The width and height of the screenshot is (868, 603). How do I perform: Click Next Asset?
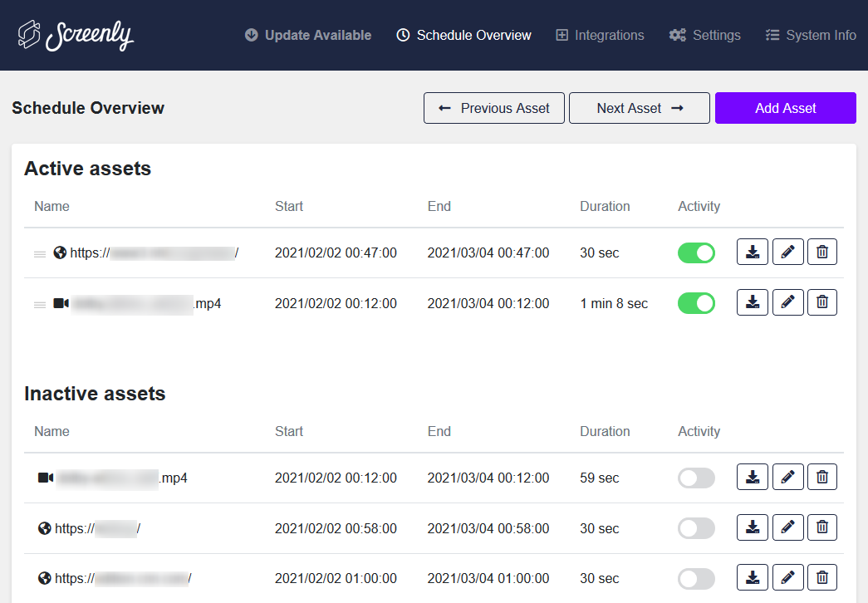pyautogui.click(x=639, y=108)
